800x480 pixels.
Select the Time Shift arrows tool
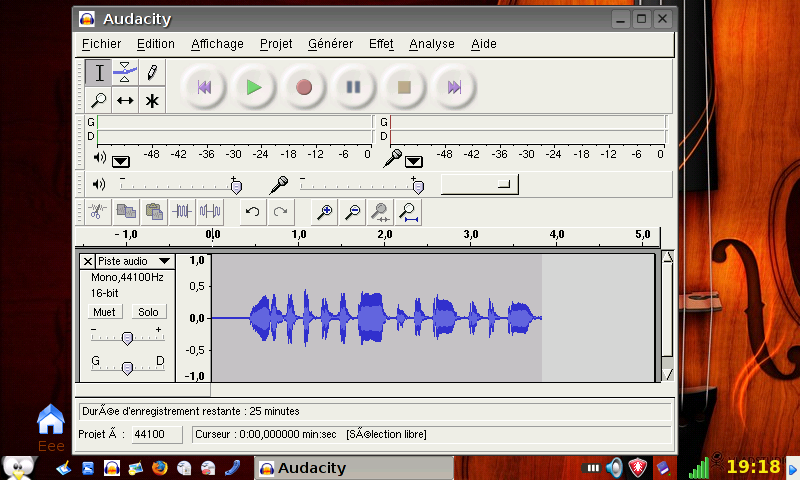125,100
